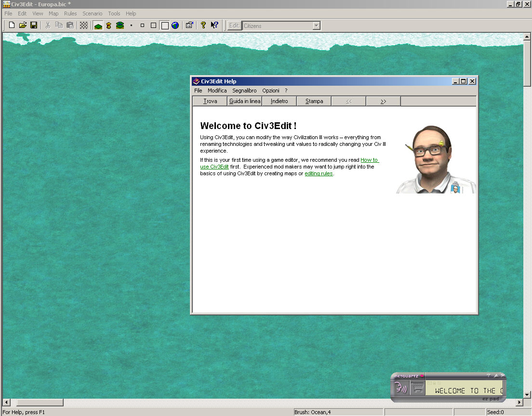The height and width of the screenshot is (416, 532).
Task: Choose the largest square brush size
Action: point(165,26)
